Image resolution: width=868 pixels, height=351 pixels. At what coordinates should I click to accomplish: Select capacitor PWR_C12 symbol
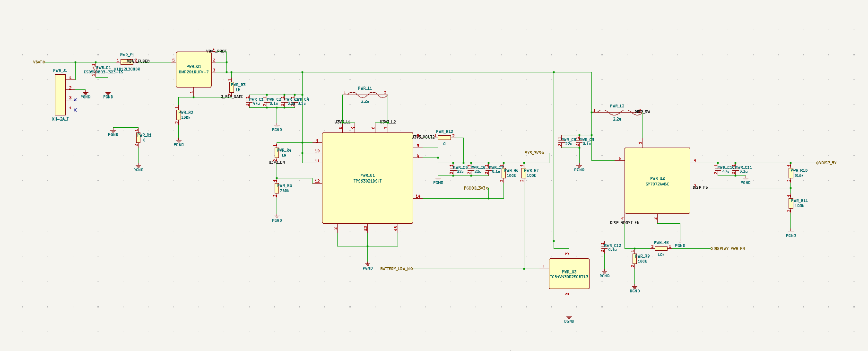pos(604,247)
